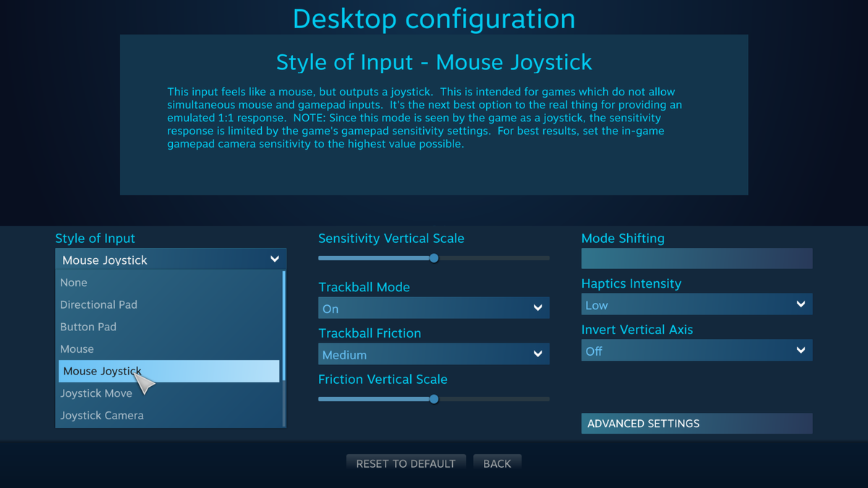Click the Invert Vertical Axis chevron icon
The height and width of the screenshot is (488, 868).
click(800, 350)
